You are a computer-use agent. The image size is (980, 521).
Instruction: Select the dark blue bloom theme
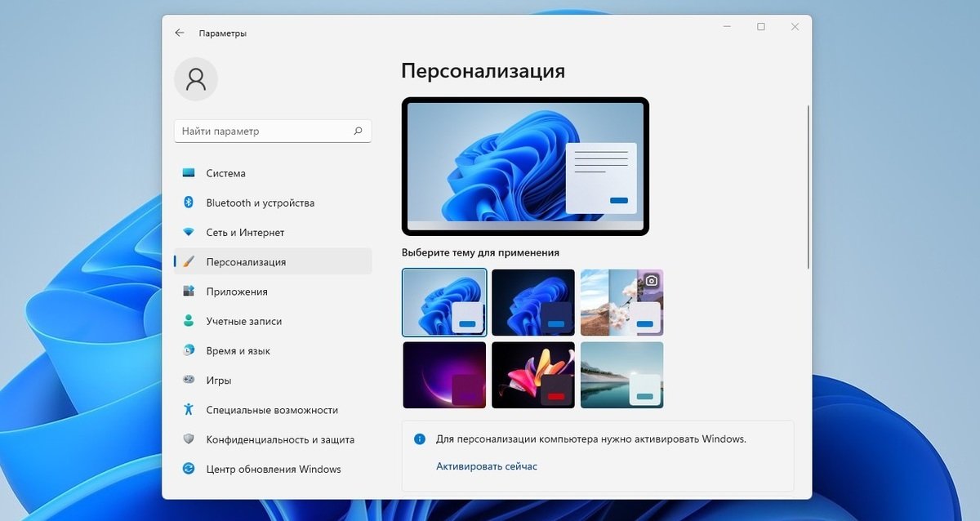533,302
